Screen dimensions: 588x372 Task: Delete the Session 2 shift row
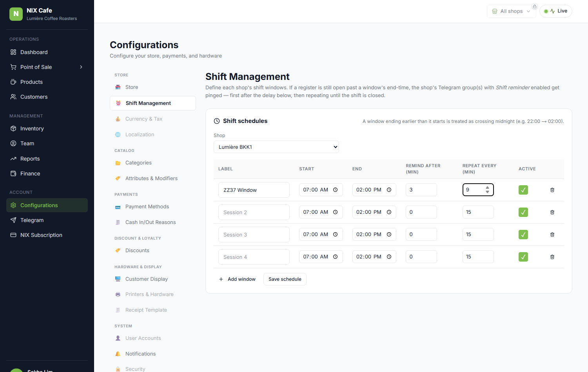(x=552, y=212)
